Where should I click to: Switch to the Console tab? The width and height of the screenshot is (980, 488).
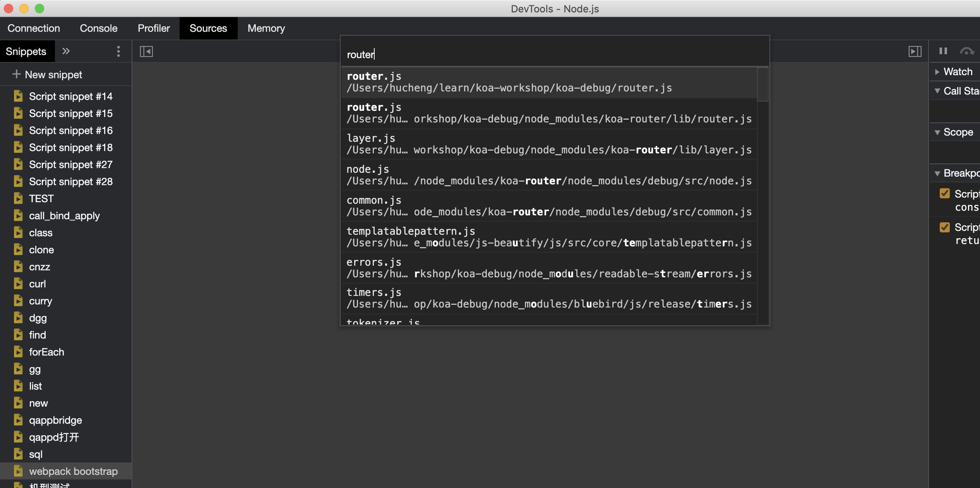(x=98, y=28)
